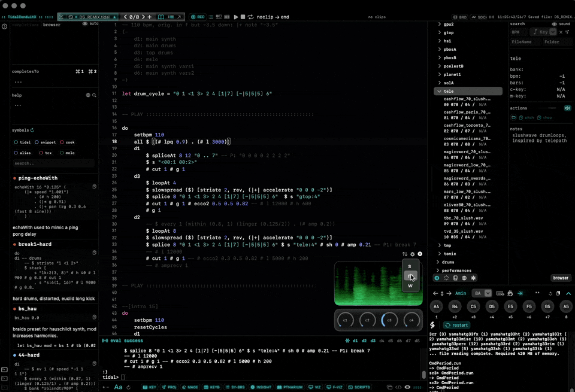Play the F5 note pad
Image resolution: width=575 pixels, height=392 pixels.
click(529, 306)
